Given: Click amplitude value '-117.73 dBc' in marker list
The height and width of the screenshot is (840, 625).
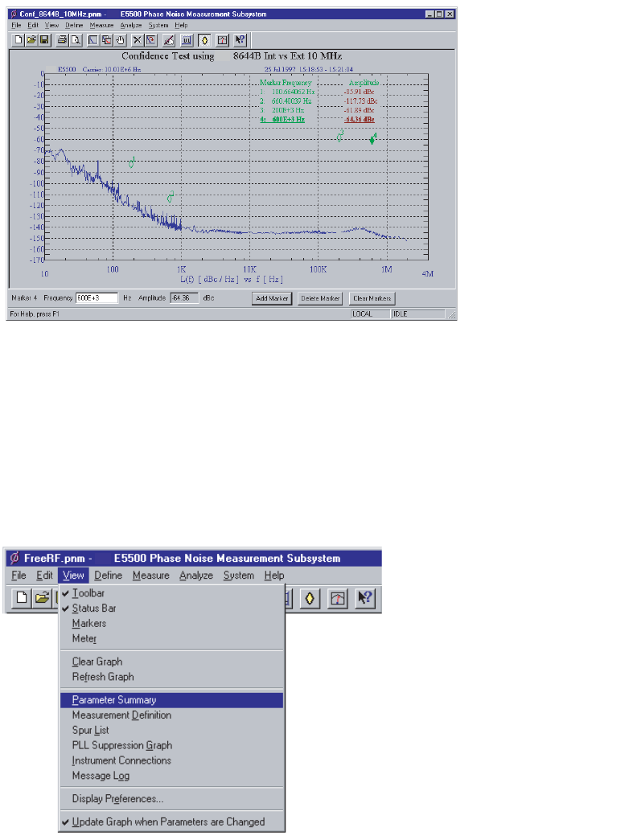Looking at the screenshot, I should pos(360,100).
